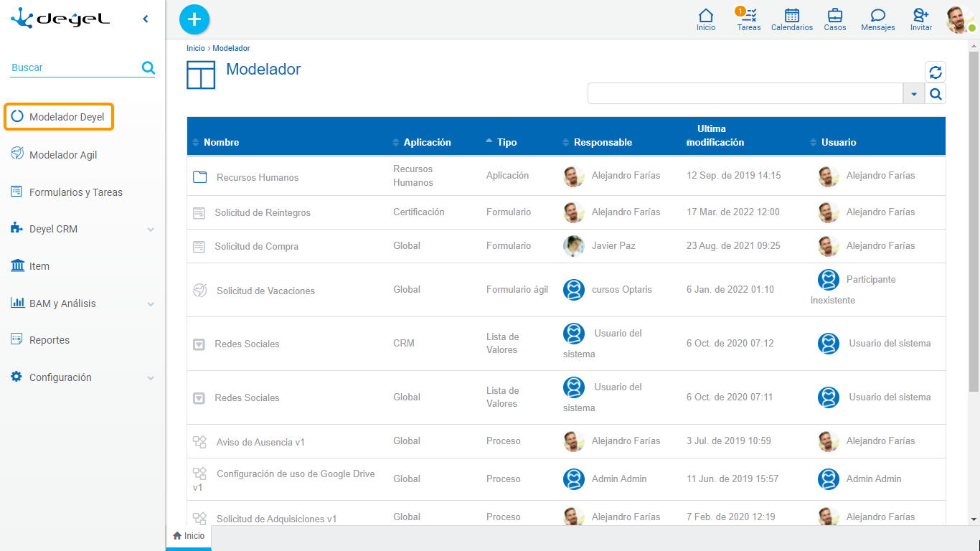Open user profile avatar in top bar

point(960,20)
